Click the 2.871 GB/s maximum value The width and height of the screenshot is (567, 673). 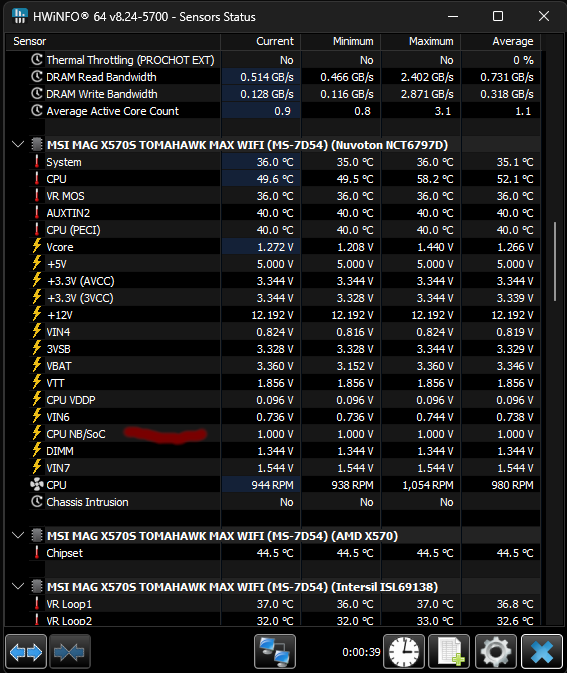(427, 94)
